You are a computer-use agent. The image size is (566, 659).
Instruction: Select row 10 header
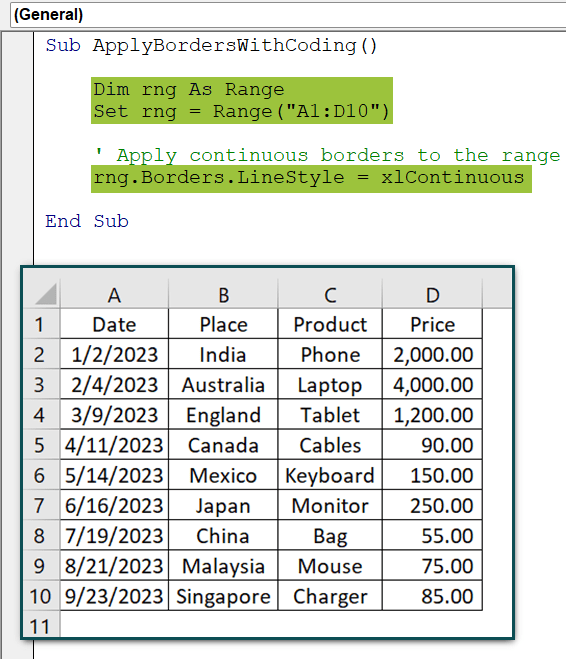(41, 596)
